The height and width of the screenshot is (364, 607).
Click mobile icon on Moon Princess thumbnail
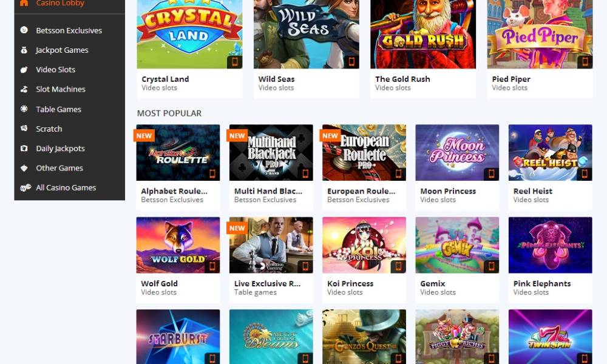coord(491,174)
